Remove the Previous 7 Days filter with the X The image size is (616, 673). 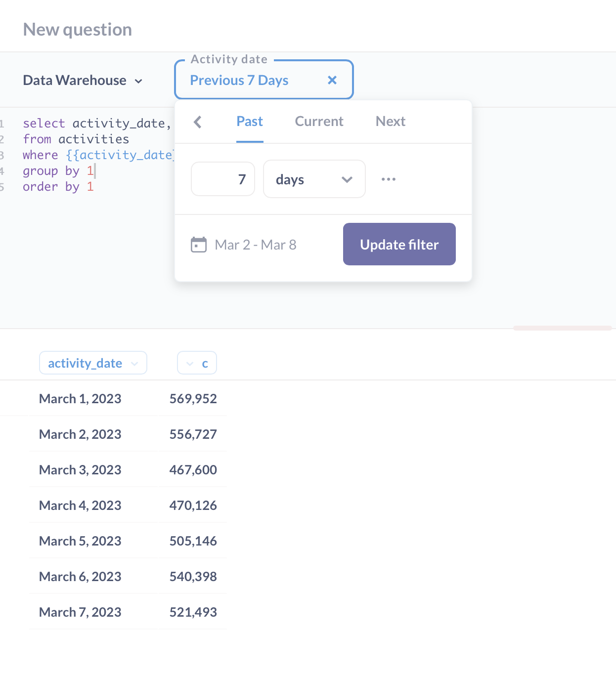[332, 80]
